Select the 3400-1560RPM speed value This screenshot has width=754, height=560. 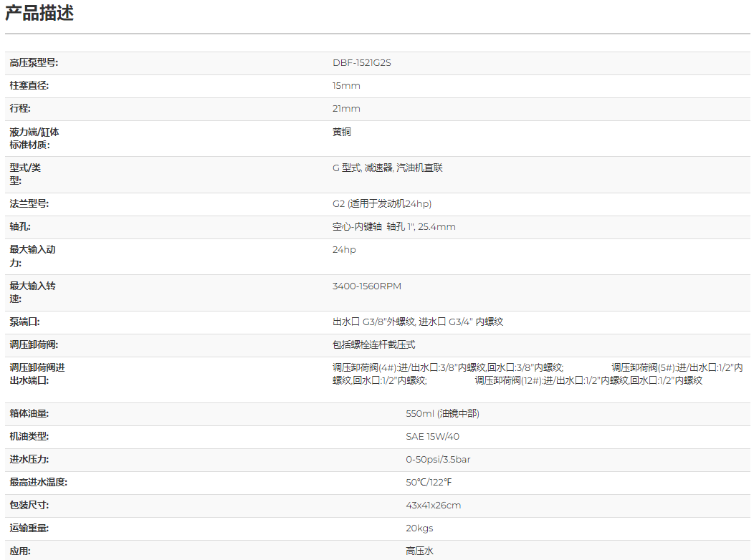coord(366,286)
